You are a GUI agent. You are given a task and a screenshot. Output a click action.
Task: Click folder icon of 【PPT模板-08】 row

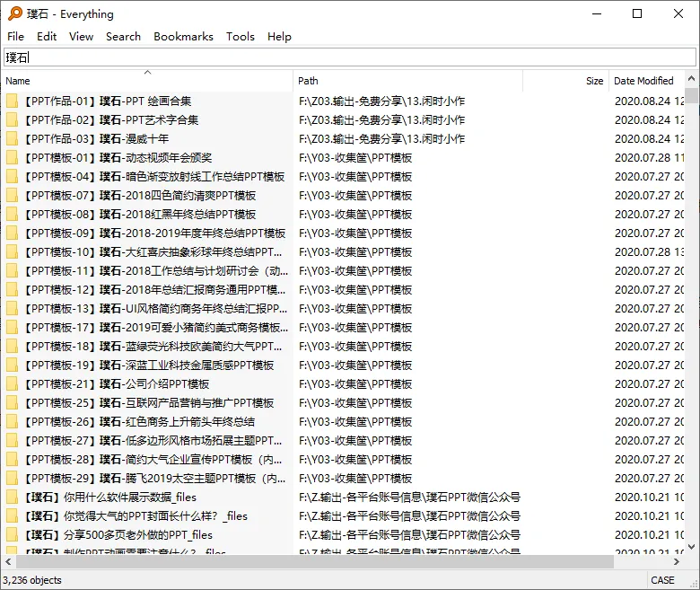click(x=12, y=215)
